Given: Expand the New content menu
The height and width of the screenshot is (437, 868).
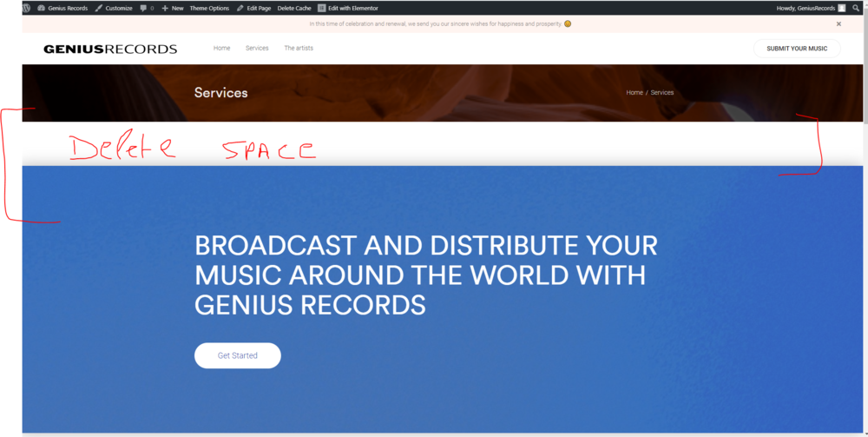Looking at the screenshot, I should pos(173,9).
